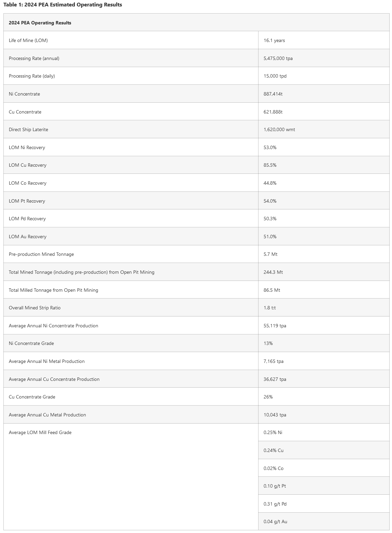Viewport: 392px width, 533px height.
Task: Click the table title 'Table 1: 2024 PEA Estimated Operating Results'
Action: click(63, 5)
